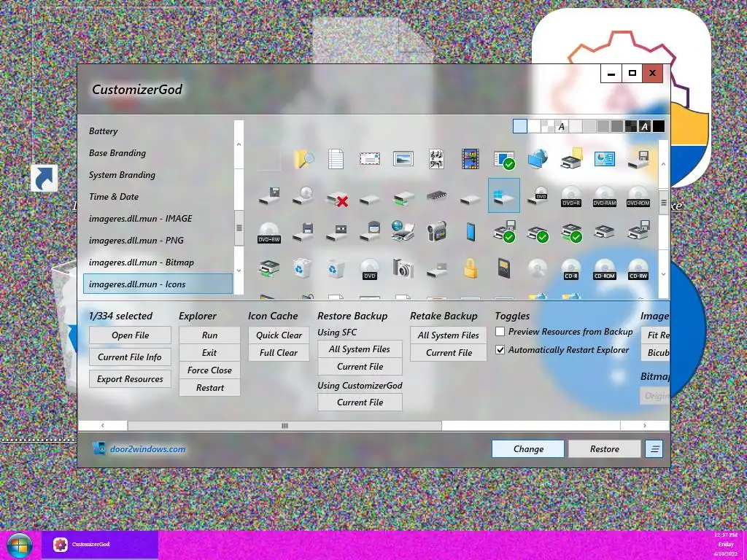Select the globe with monitor network icon

(x=538, y=159)
